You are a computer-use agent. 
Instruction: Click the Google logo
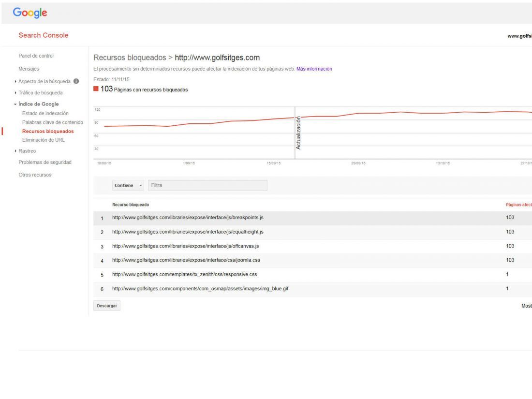pos(30,13)
